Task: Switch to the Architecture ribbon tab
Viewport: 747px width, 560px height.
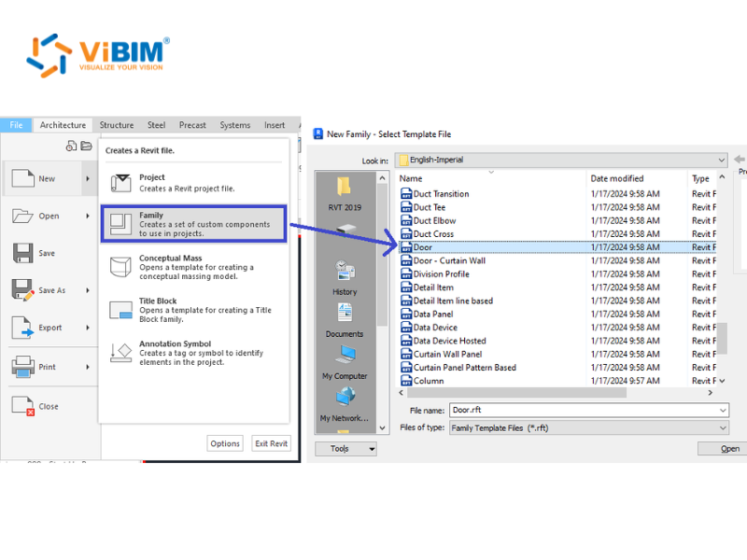Action: 63,125
